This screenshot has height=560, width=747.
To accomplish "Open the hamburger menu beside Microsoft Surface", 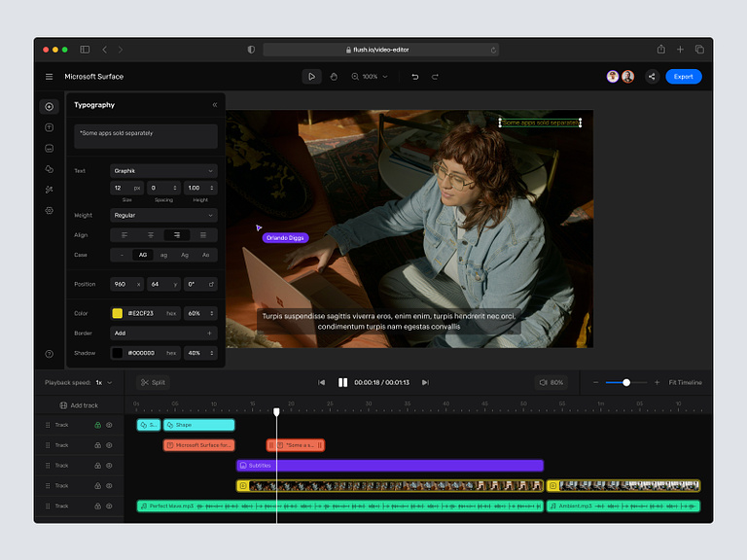I will pyautogui.click(x=49, y=77).
